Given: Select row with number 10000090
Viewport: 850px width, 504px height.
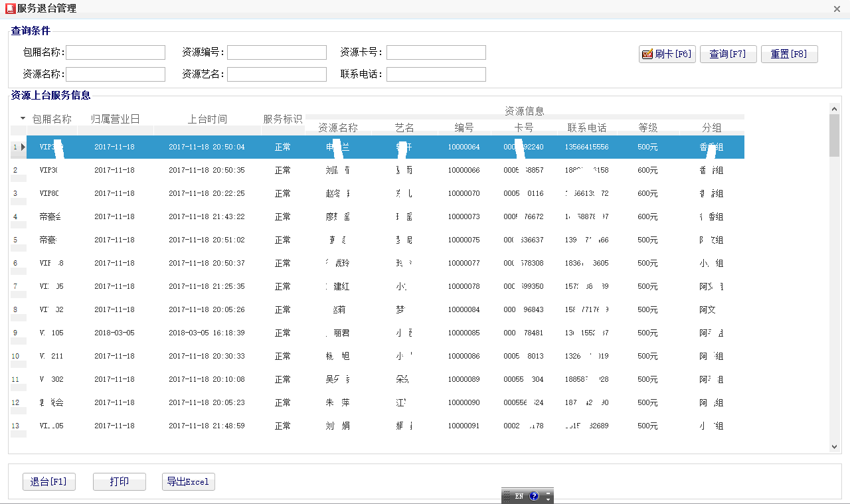Looking at the screenshot, I should click(x=377, y=402).
